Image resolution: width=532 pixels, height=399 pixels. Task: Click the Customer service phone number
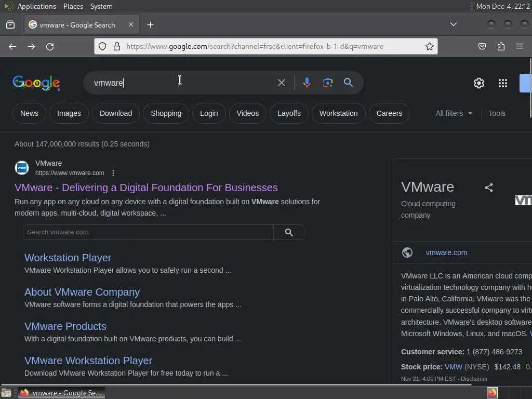coord(495,352)
